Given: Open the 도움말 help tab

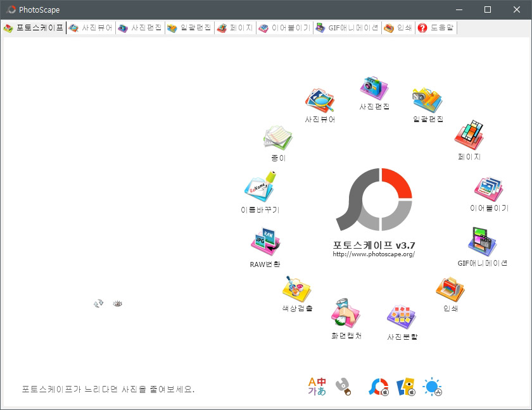Looking at the screenshot, I should tap(436, 28).
